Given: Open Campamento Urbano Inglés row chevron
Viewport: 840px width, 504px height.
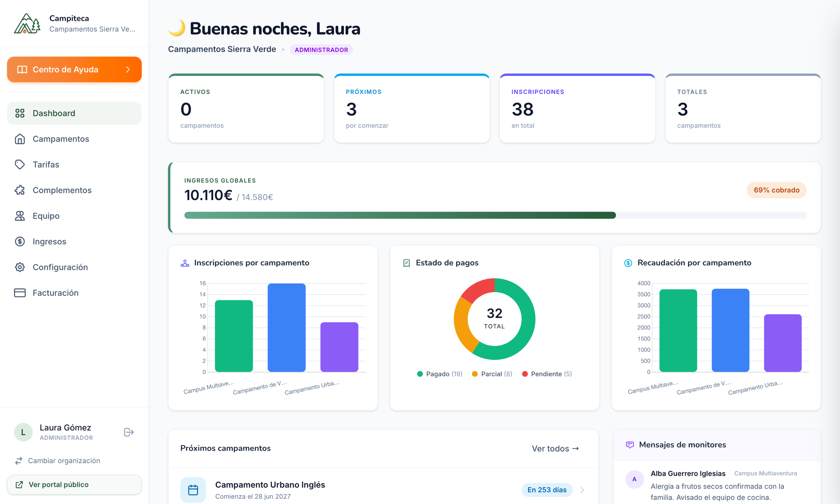Looking at the screenshot, I should click(583, 490).
